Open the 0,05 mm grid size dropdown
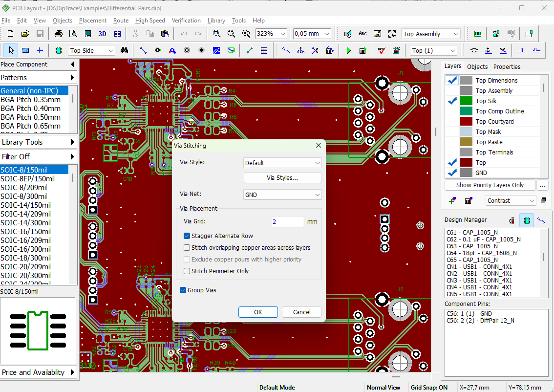 [x=312, y=34]
